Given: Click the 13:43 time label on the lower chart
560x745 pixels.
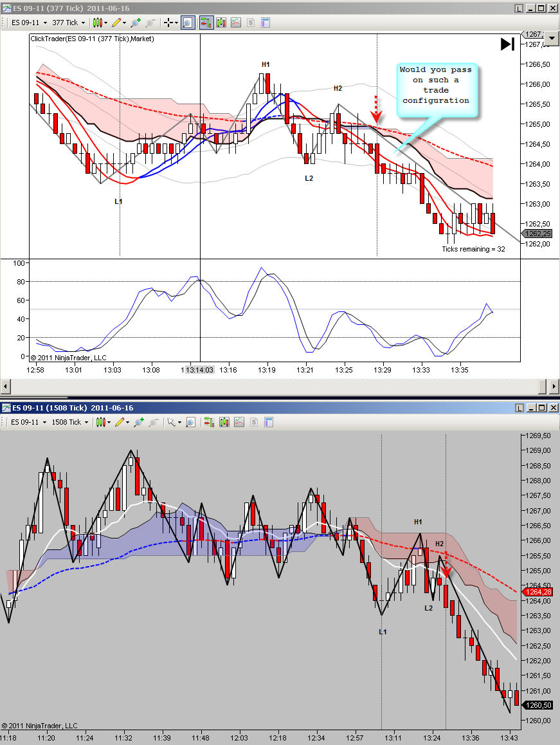Looking at the screenshot, I should (x=509, y=738).
